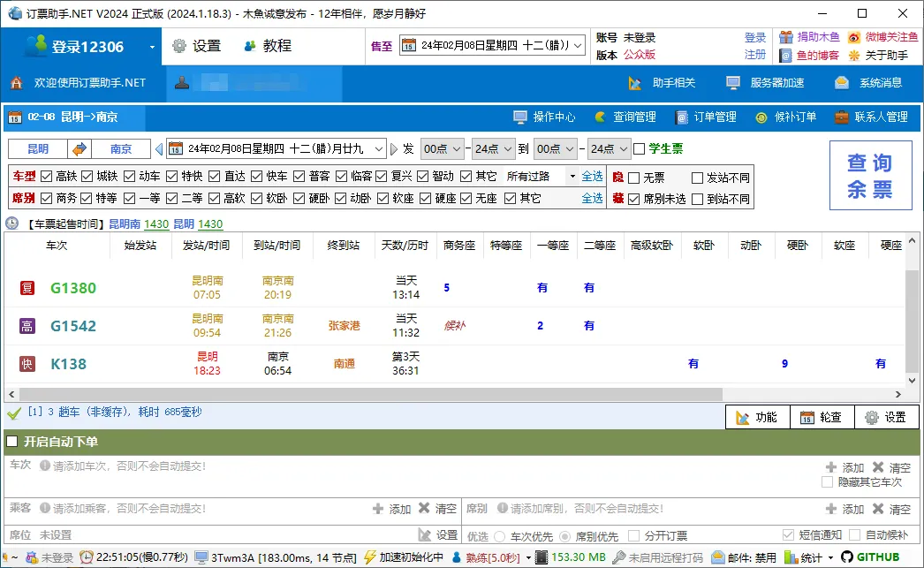Enable 开启自动下单 checkbox

pyautogui.click(x=11, y=442)
